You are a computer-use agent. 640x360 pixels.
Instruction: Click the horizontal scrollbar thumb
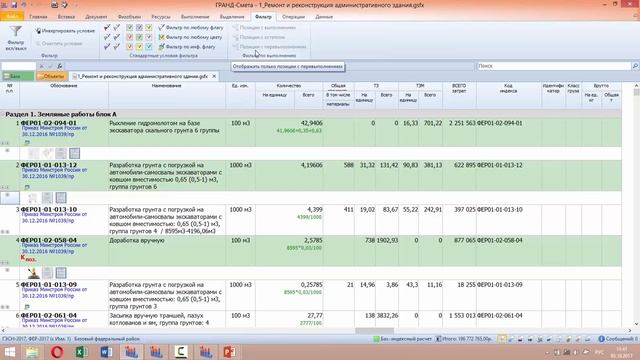click(374, 331)
